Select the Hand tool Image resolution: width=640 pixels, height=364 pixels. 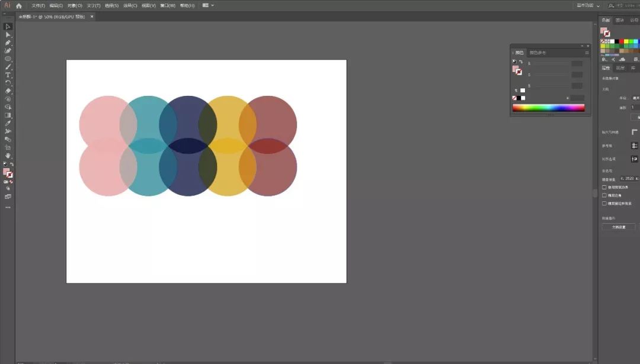[8, 156]
